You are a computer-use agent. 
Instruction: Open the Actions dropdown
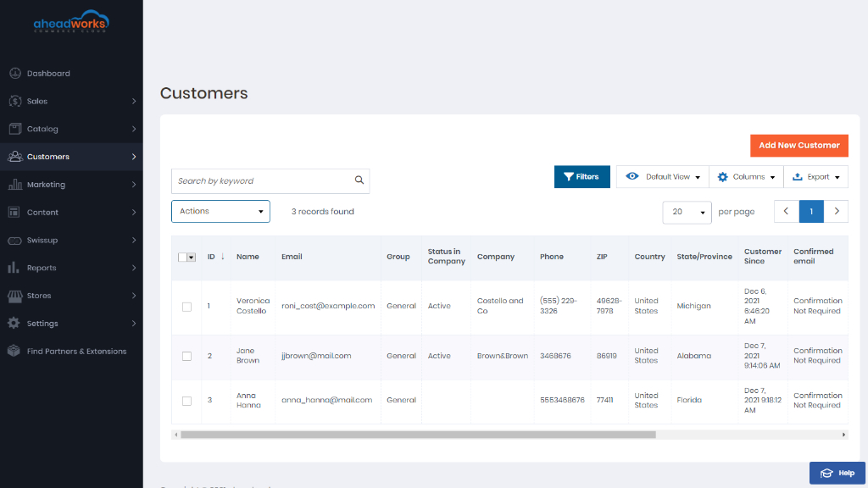221,211
